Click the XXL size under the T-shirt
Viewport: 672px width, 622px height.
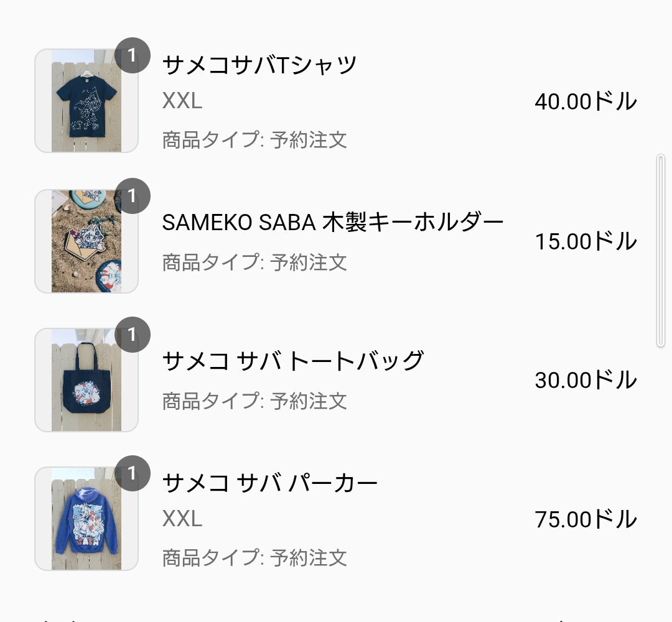(x=182, y=101)
